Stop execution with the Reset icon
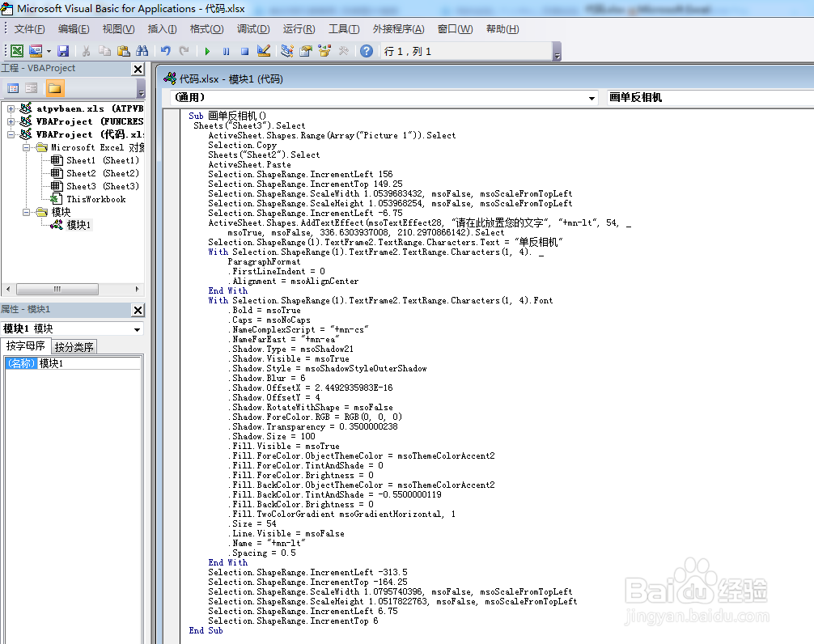The image size is (814, 644). click(x=244, y=51)
